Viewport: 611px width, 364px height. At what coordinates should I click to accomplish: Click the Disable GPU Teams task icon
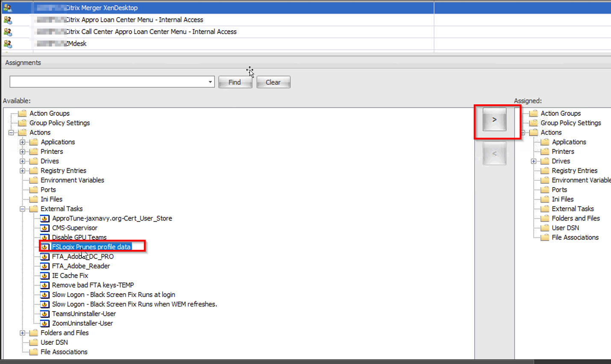pyautogui.click(x=45, y=238)
